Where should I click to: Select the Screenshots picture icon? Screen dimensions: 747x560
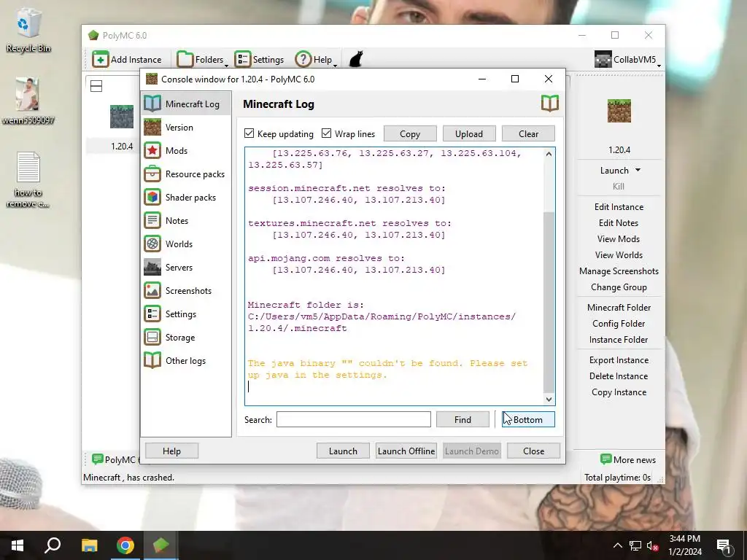(152, 290)
